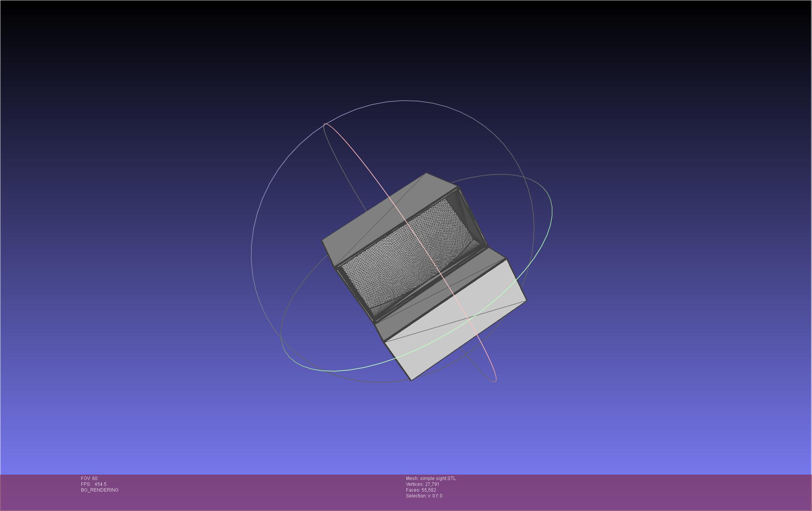
Task: Click the Mesh: simple sight.STL label
Action: 431,478
